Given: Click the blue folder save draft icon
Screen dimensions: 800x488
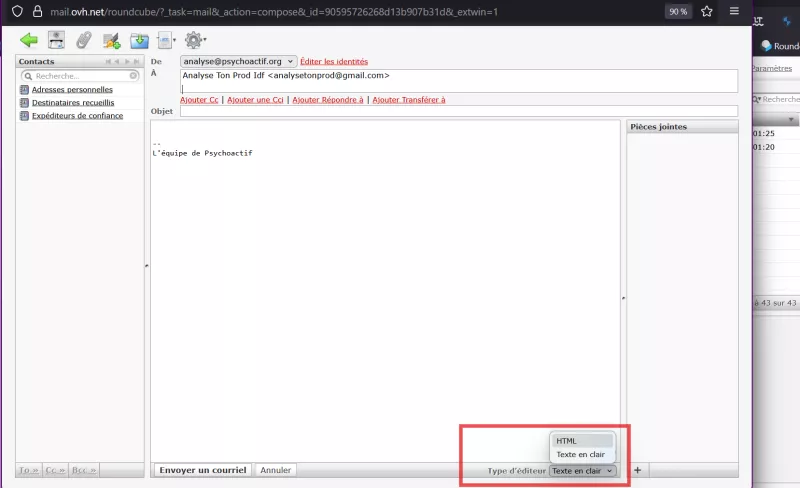Looking at the screenshot, I should (139, 40).
